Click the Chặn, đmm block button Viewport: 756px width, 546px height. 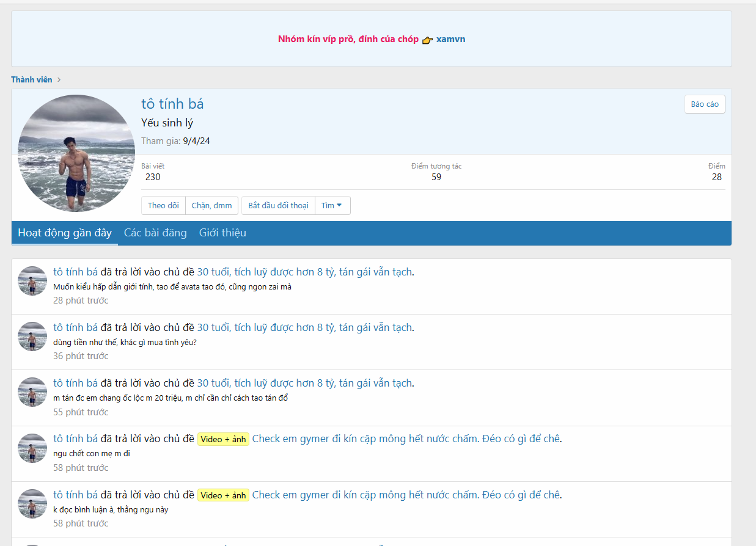[211, 206]
